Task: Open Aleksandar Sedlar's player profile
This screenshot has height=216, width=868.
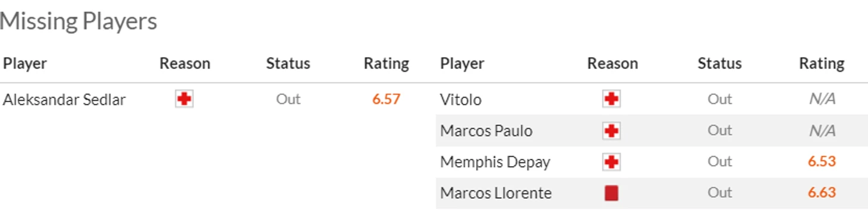Action: click(x=64, y=100)
